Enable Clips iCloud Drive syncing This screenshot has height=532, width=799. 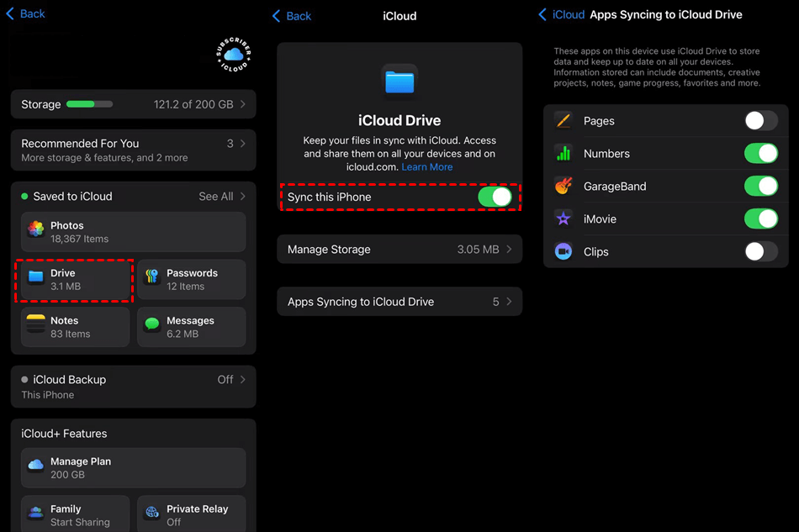tap(761, 251)
